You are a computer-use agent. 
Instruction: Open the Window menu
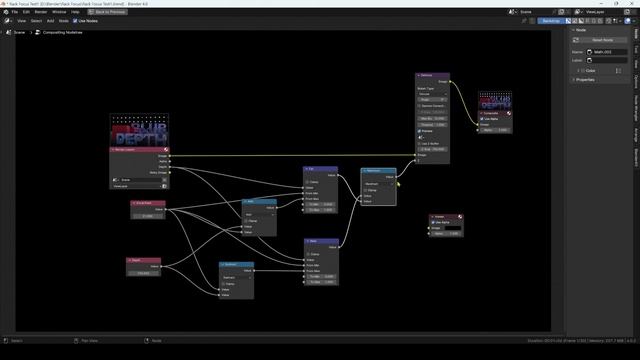click(59, 12)
